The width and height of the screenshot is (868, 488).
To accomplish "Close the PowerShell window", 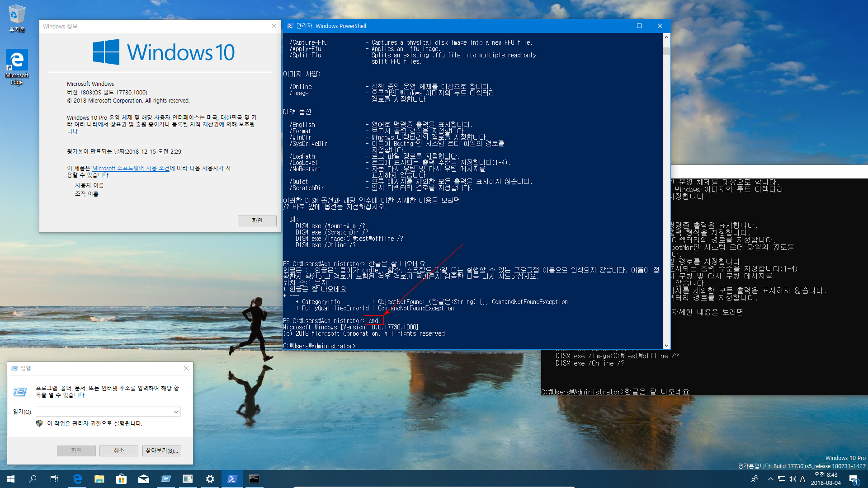I will click(x=660, y=26).
